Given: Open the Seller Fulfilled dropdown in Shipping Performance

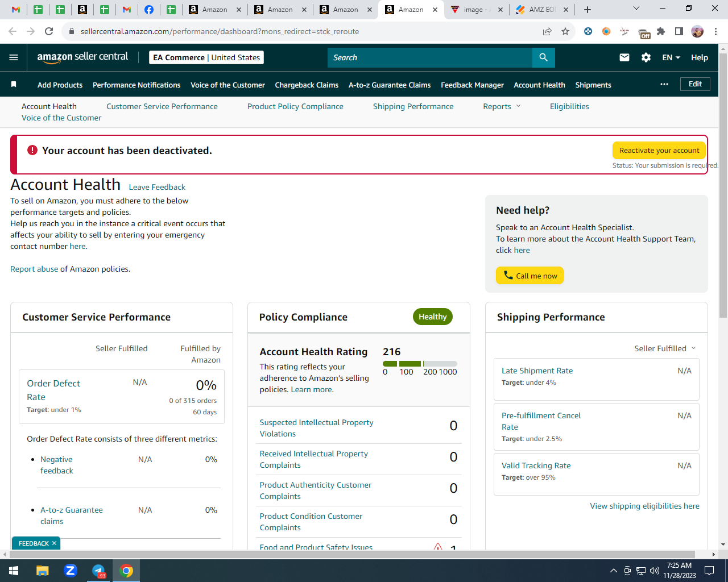Looking at the screenshot, I should point(665,348).
